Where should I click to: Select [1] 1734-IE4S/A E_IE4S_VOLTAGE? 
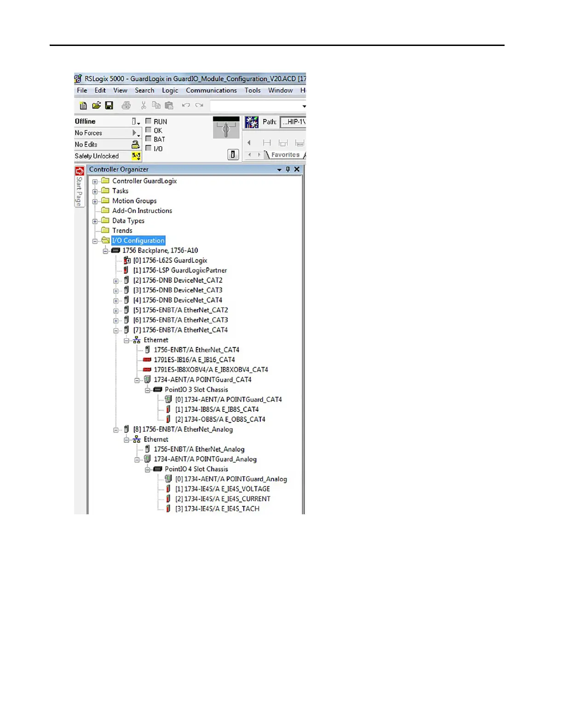223,489
